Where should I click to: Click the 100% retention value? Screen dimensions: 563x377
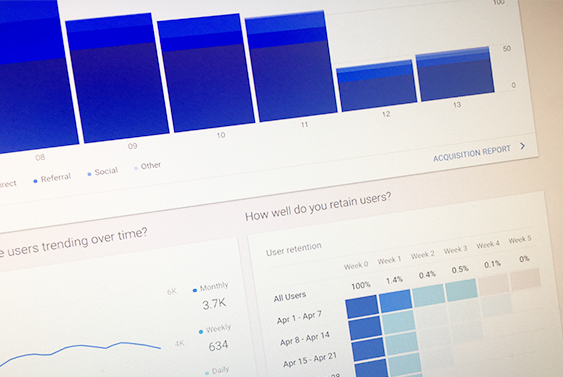[360, 285]
